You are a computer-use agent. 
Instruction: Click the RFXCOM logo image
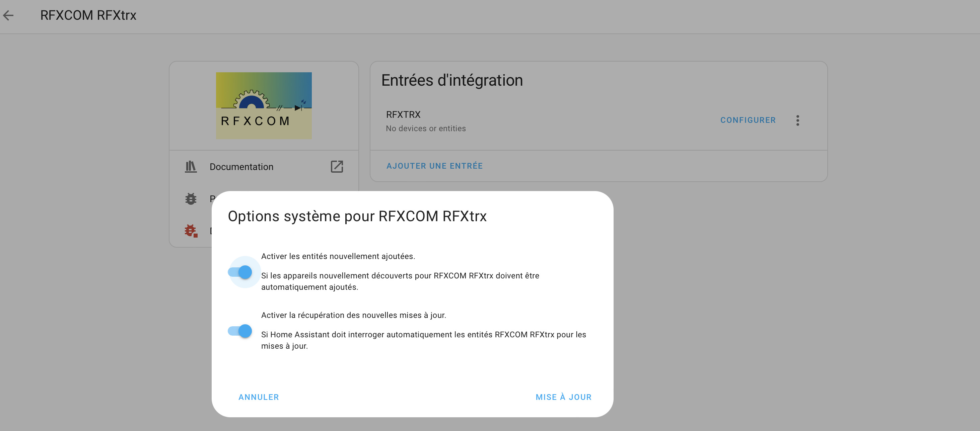point(264,105)
